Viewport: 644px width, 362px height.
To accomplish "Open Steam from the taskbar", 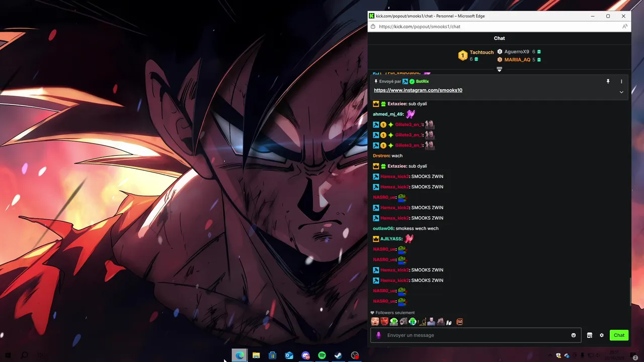I will click(339, 355).
